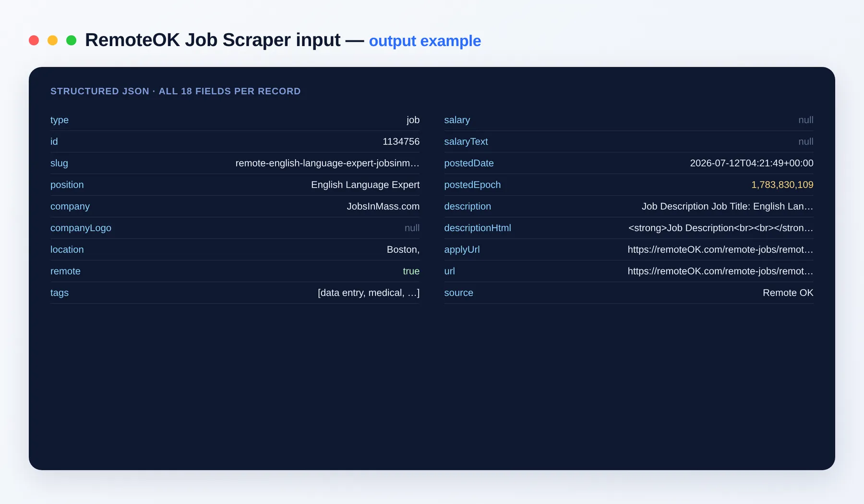Open the url row's remoteOK.com link

(720, 271)
